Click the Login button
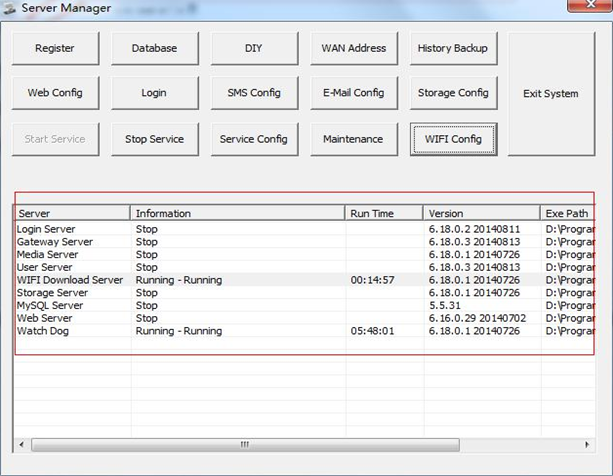Image resolution: width=613 pixels, height=476 pixels. coord(155,93)
